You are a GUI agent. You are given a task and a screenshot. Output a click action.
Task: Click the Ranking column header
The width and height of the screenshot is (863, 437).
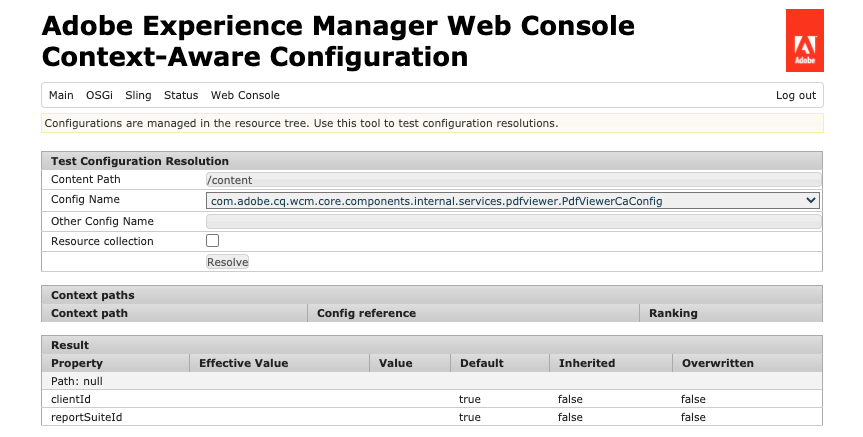[673, 313]
